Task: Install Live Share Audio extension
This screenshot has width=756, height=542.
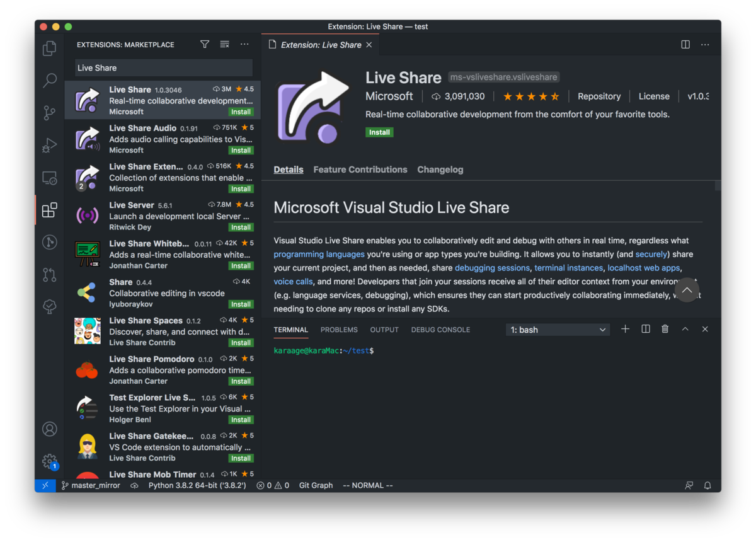Action: click(241, 150)
